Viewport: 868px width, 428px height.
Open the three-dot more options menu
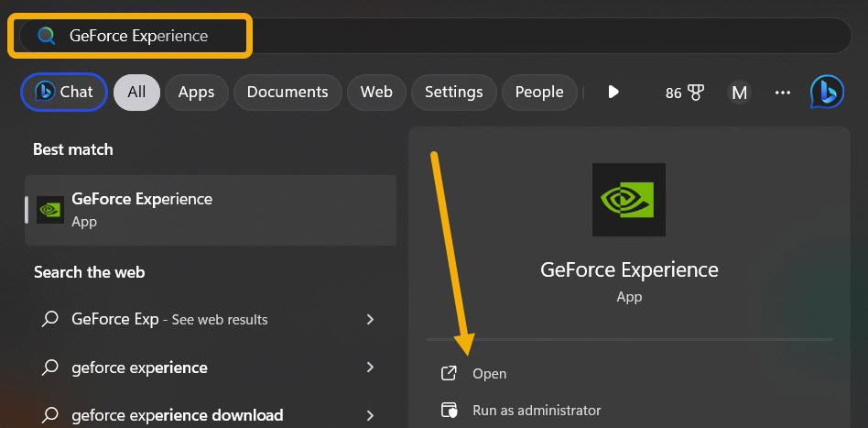point(782,93)
